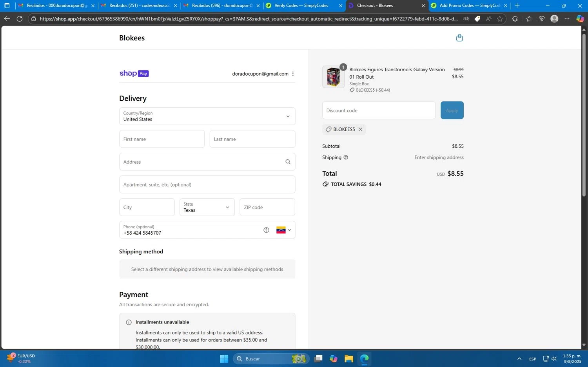Open the Favorites list icon
This screenshot has height=367, width=588.
[x=529, y=19]
